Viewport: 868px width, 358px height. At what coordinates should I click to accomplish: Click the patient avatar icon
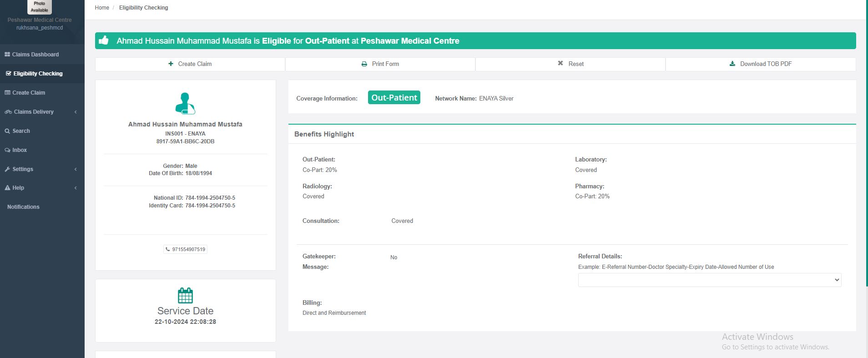tap(185, 103)
